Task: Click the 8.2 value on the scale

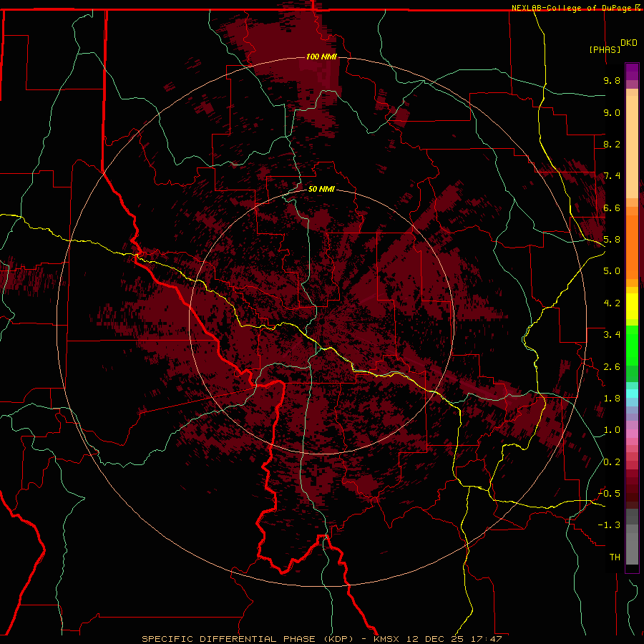Action: 612,144
